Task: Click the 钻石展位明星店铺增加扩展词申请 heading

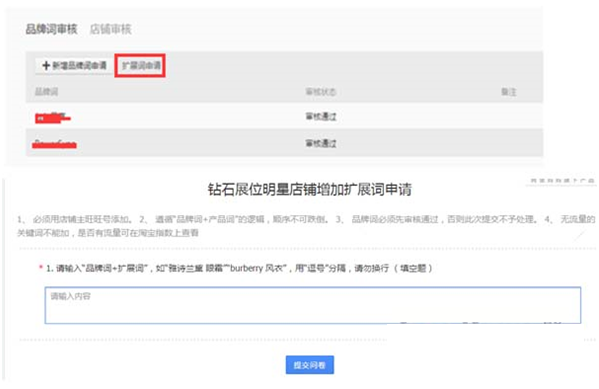Action: (309, 190)
